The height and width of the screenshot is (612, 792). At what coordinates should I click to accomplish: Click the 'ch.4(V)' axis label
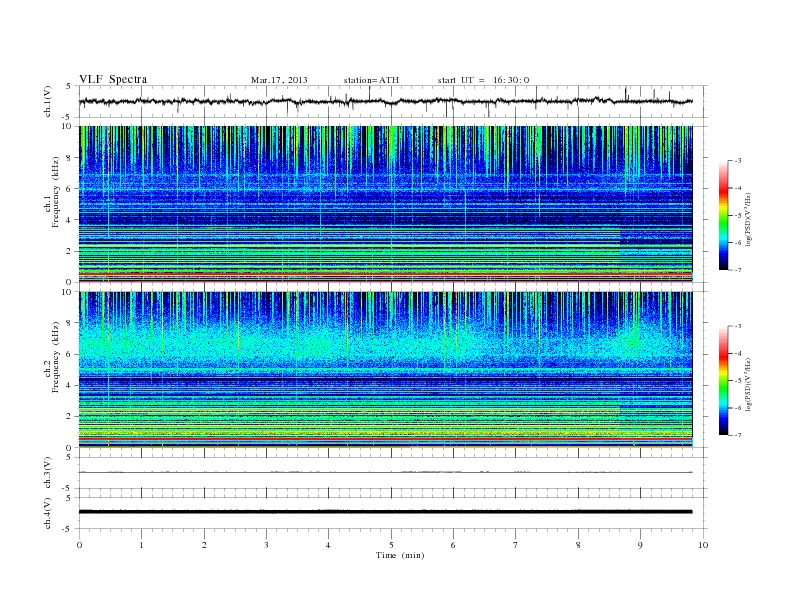48,513
